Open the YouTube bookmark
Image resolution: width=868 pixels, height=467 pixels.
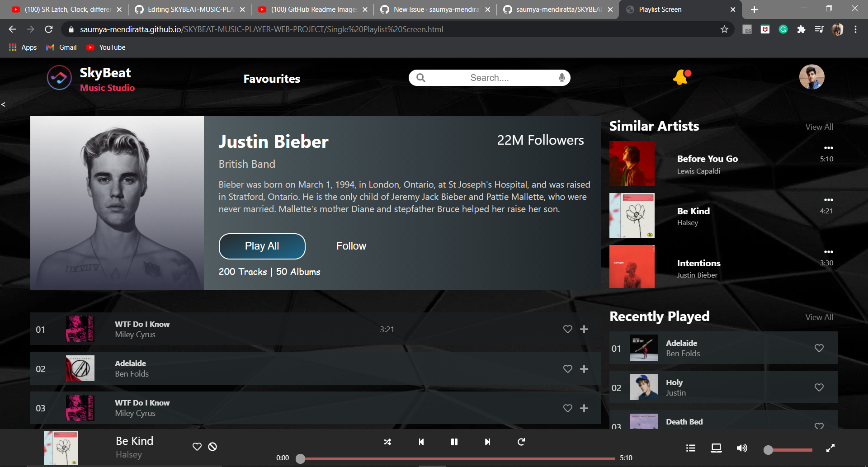[106, 47]
